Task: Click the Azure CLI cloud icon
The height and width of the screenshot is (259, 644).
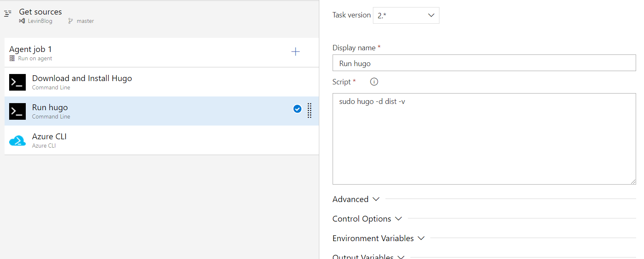Action: 17,141
